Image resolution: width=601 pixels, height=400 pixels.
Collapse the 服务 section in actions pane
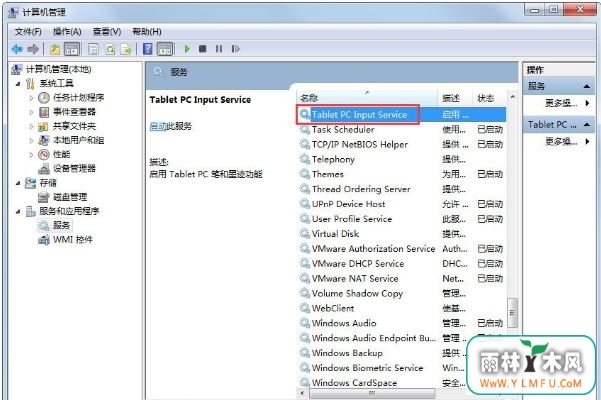(587, 86)
